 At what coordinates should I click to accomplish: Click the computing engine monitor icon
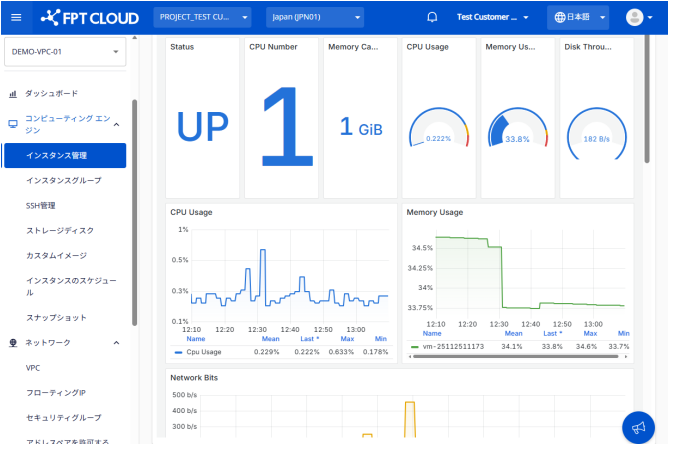point(13,124)
